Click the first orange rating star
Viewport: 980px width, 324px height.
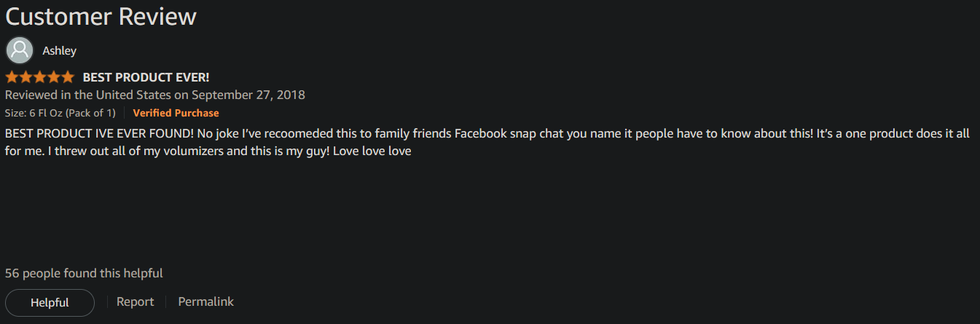pyautogui.click(x=12, y=77)
